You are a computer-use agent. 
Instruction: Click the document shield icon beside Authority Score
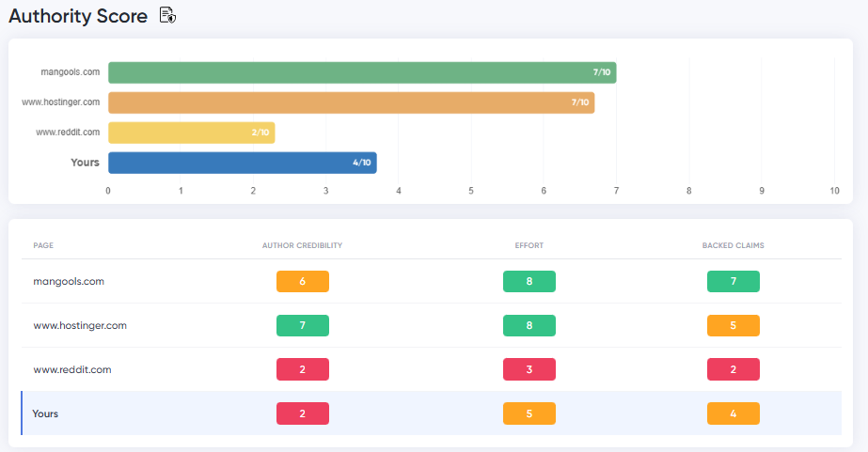click(x=167, y=15)
